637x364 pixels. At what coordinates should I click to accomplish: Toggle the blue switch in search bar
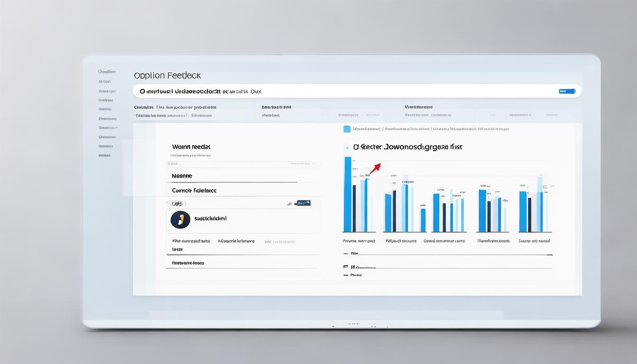(x=567, y=91)
